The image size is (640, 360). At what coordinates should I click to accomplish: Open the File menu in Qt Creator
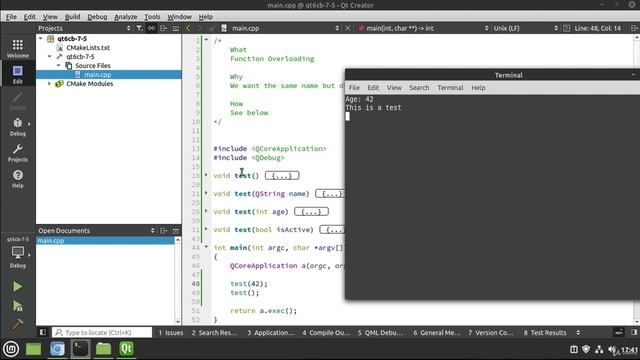pyautogui.click(x=11, y=17)
